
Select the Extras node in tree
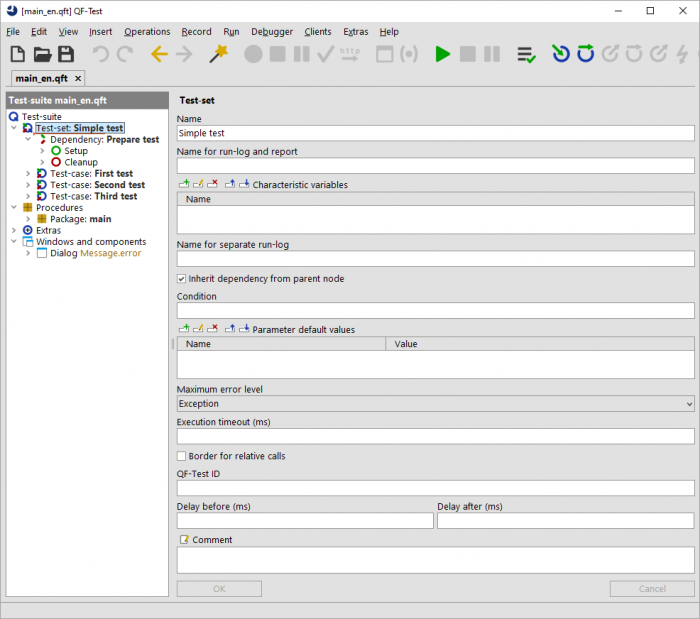[48, 230]
